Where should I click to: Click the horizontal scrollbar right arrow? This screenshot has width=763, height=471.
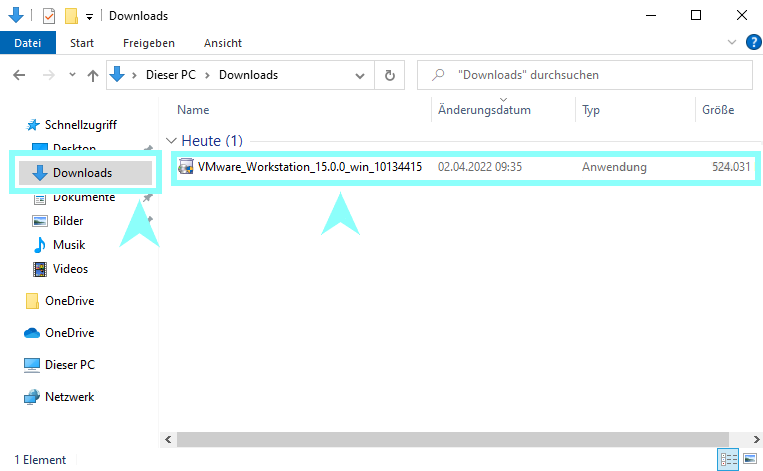pos(756,439)
